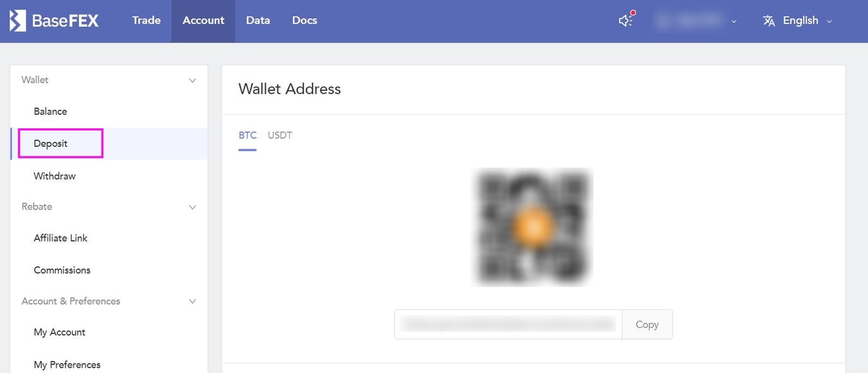Open My Preferences in sidebar

pos(67,365)
